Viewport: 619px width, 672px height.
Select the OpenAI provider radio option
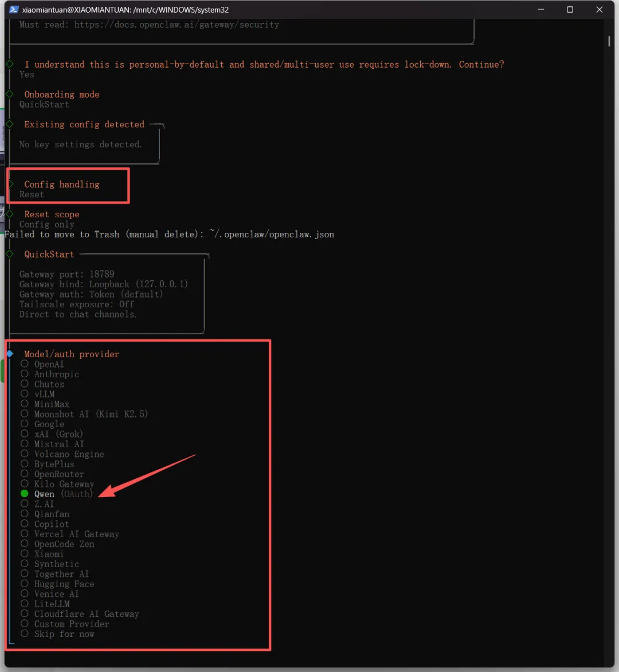pyautogui.click(x=42, y=364)
